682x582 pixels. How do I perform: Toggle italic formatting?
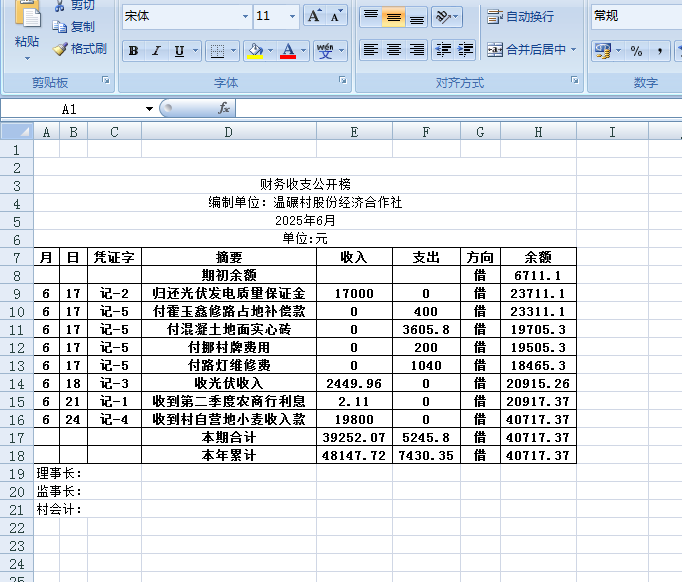[x=156, y=51]
